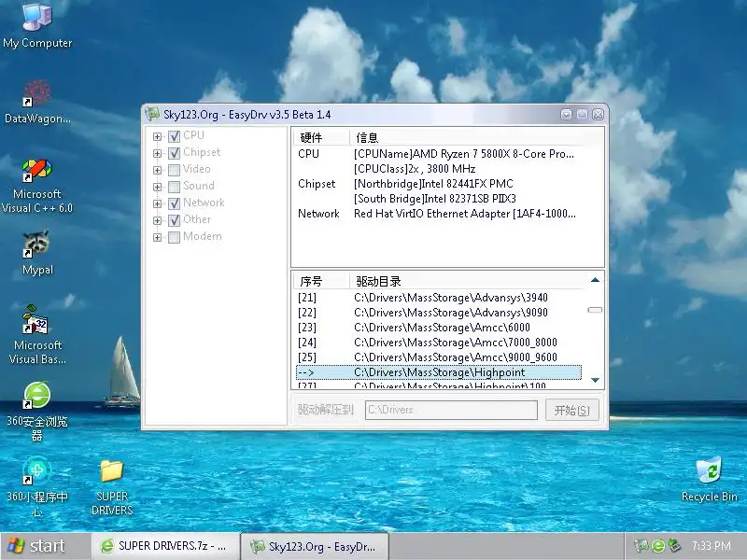Close the EasyDrv window
Image resolution: width=747 pixels, height=560 pixels.
[599, 114]
